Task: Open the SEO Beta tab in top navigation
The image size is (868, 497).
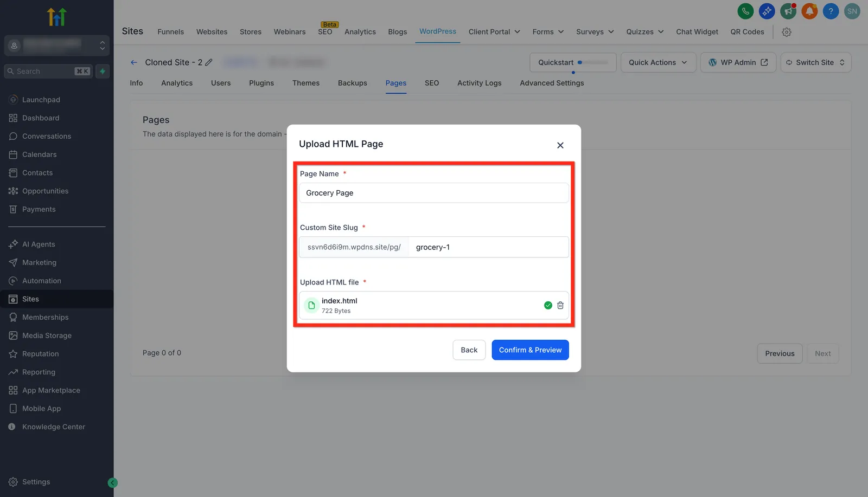Action: 325,31
